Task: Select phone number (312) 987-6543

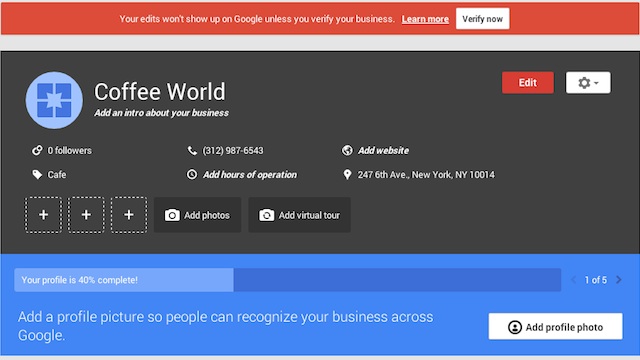Action: pyautogui.click(x=233, y=151)
